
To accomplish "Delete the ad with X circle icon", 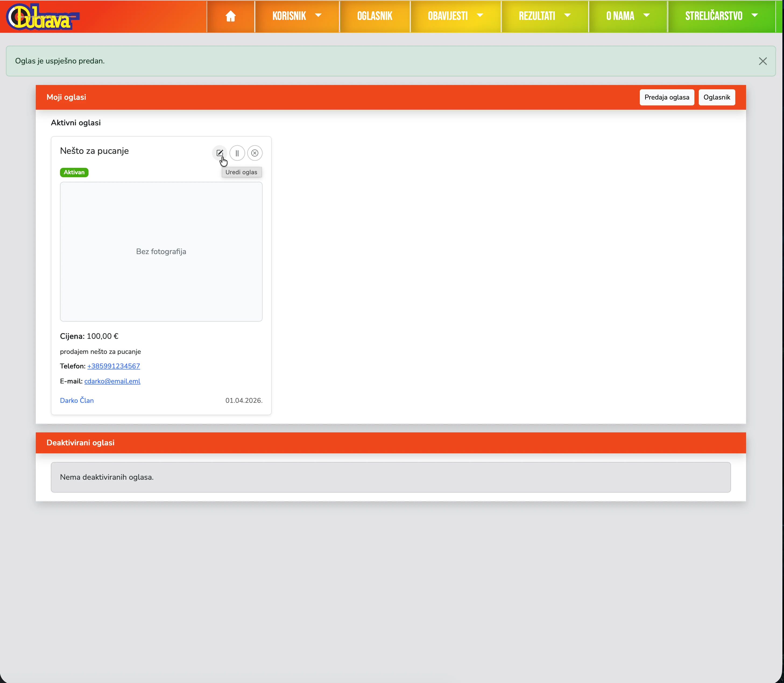I will pyautogui.click(x=255, y=153).
